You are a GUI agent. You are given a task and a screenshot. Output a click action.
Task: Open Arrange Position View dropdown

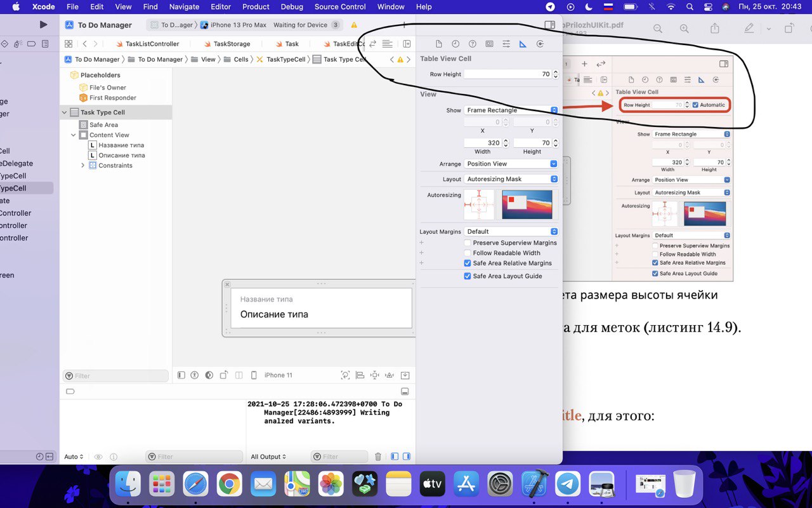(511, 163)
